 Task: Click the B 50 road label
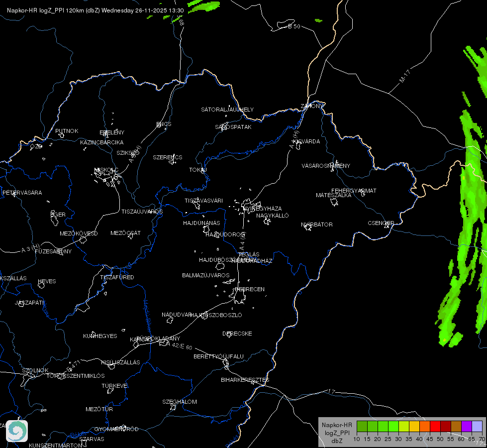294,26
